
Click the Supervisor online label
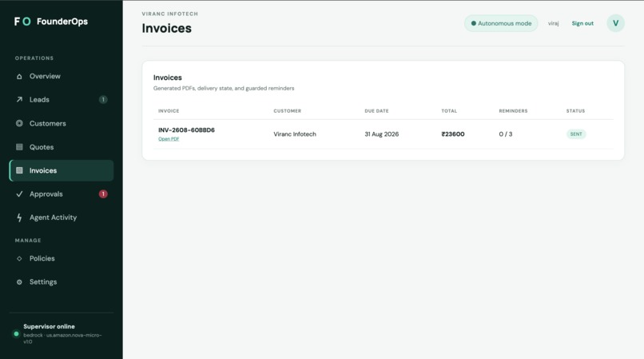click(49, 326)
